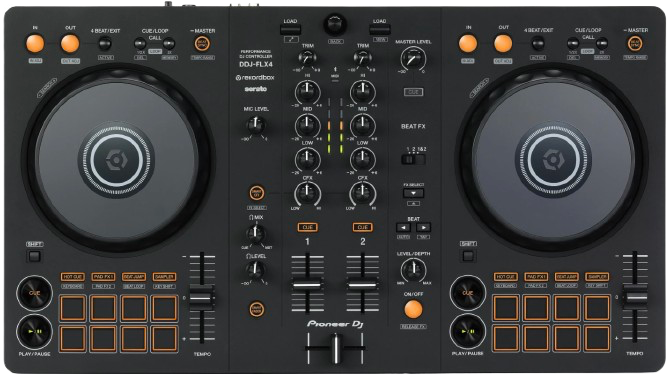Viewport: 667px width, 374px height.
Task: Tap the right deck round CUE button
Action: click(467, 293)
